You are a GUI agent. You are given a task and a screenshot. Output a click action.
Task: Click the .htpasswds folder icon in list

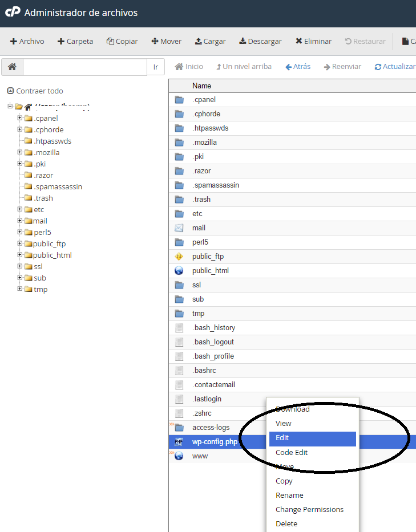179,128
